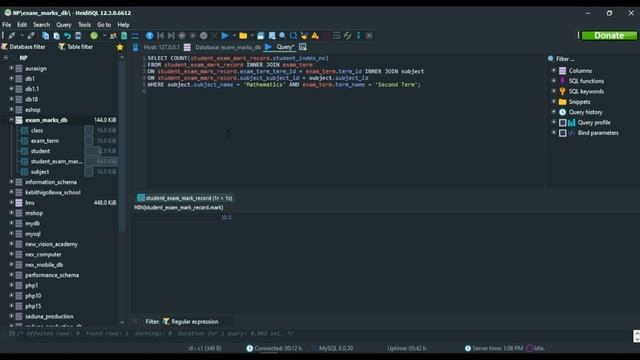Viewport: 640px width, 360px height.
Task: Select the subject table in tree
Action: point(40,172)
